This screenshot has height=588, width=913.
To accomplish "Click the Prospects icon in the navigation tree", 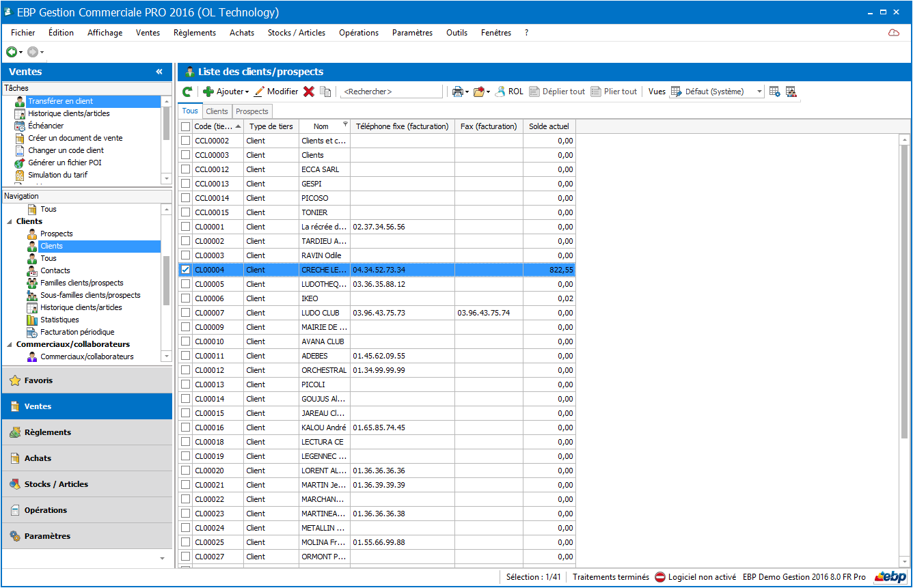I will (32, 234).
